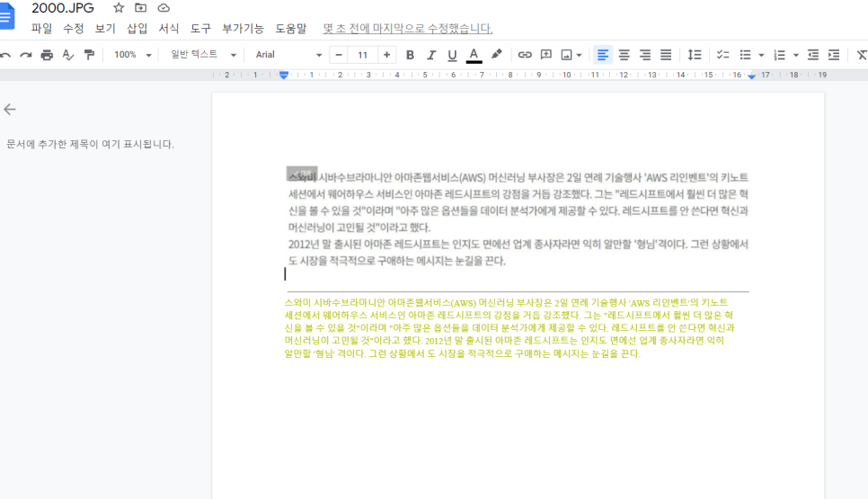Undo the last action
The height and width of the screenshot is (499, 868).
pyautogui.click(x=5, y=55)
